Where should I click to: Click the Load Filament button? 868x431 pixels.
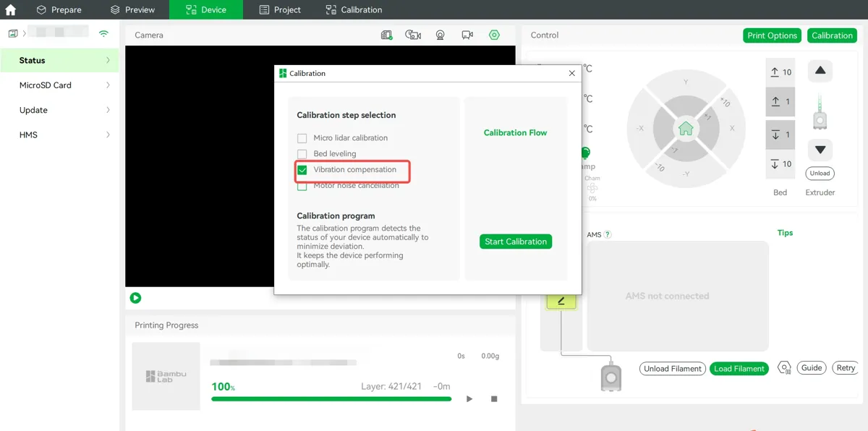tap(739, 369)
